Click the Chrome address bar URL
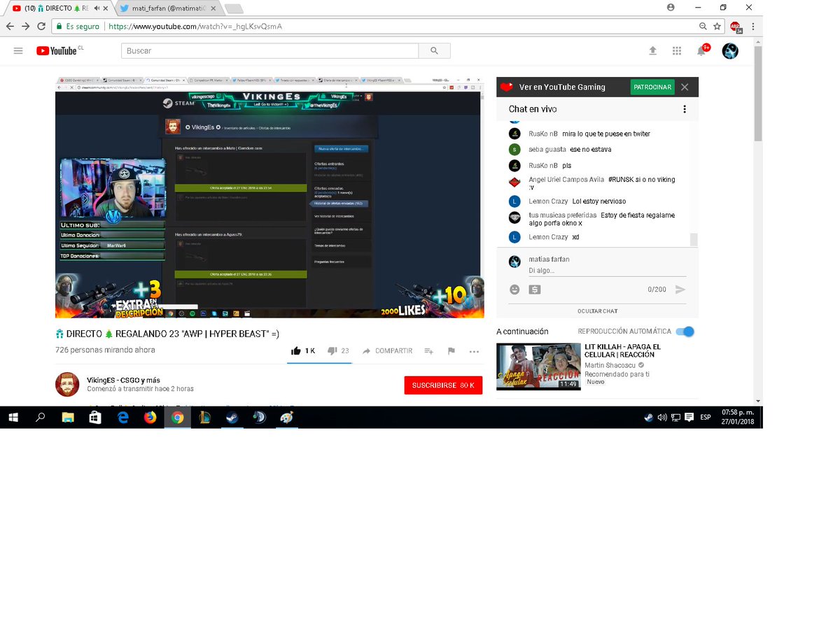840x626 pixels. point(195,27)
